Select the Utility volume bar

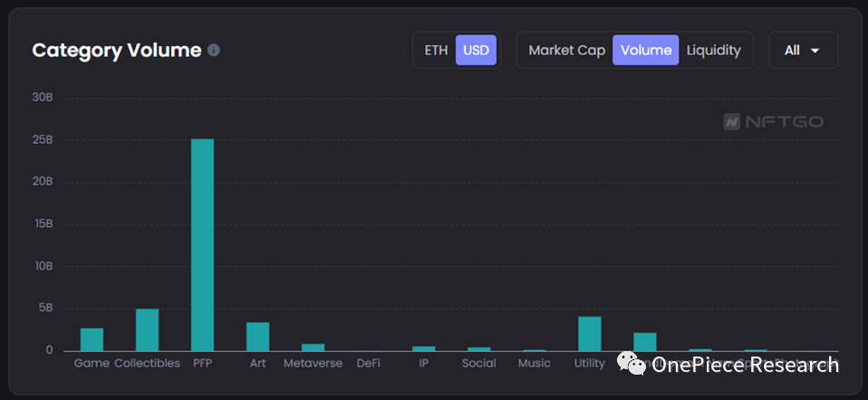click(589, 333)
